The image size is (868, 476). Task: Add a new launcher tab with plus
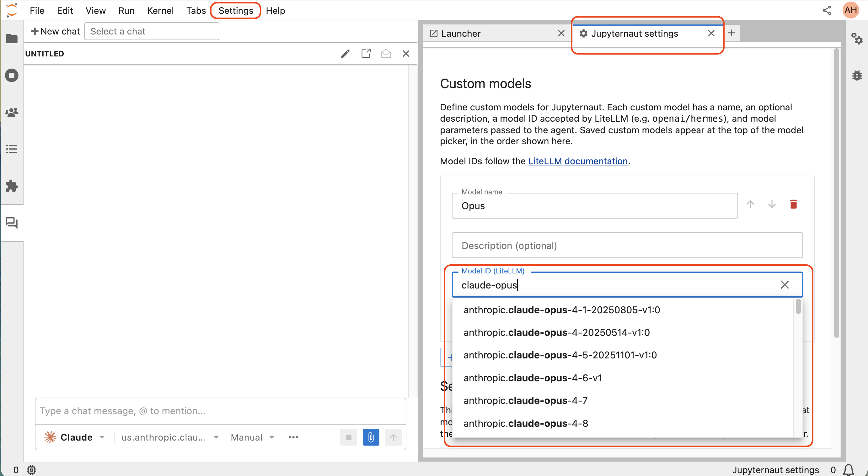point(731,33)
